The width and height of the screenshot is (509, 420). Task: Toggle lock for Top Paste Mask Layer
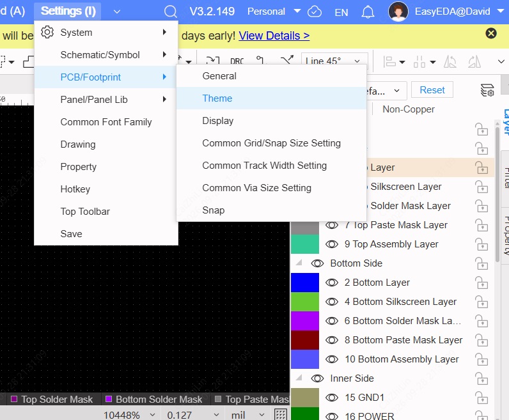point(482,225)
